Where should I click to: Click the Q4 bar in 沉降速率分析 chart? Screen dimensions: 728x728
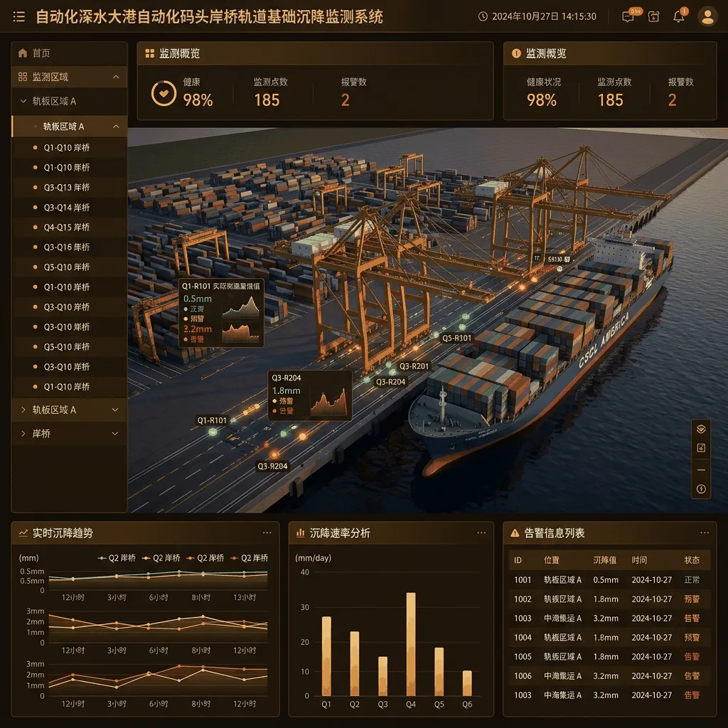pyautogui.click(x=411, y=644)
